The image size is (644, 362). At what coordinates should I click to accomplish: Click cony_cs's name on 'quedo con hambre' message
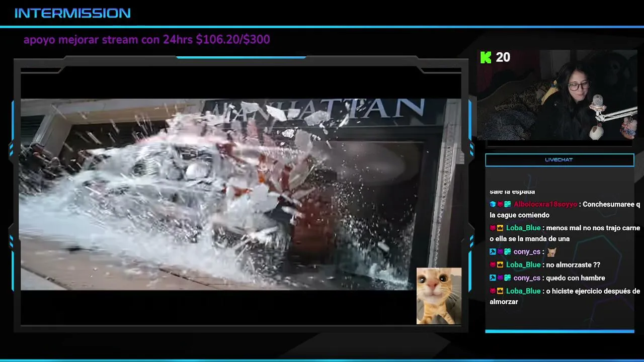click(x=527, y=278)
